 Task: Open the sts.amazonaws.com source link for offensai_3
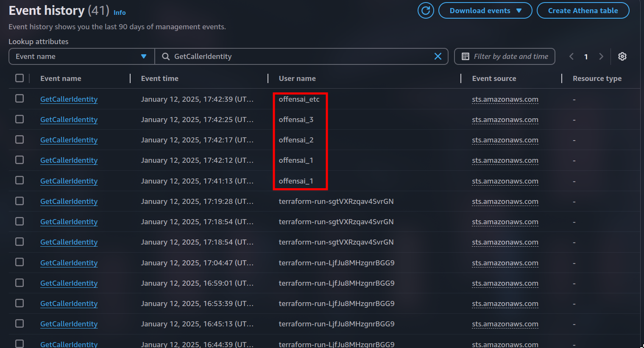pyautogui.click(x=505, y=120)
